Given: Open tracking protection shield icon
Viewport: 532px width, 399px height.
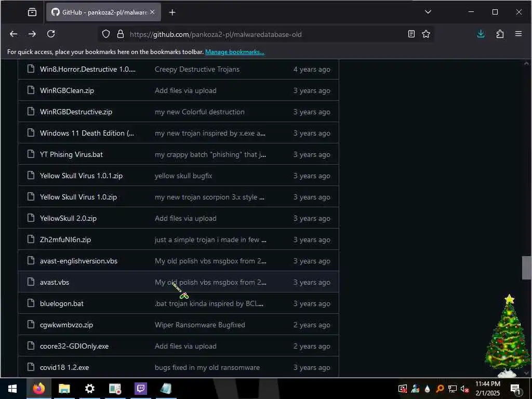Looking at the screenshot, I should pos(106,34).
